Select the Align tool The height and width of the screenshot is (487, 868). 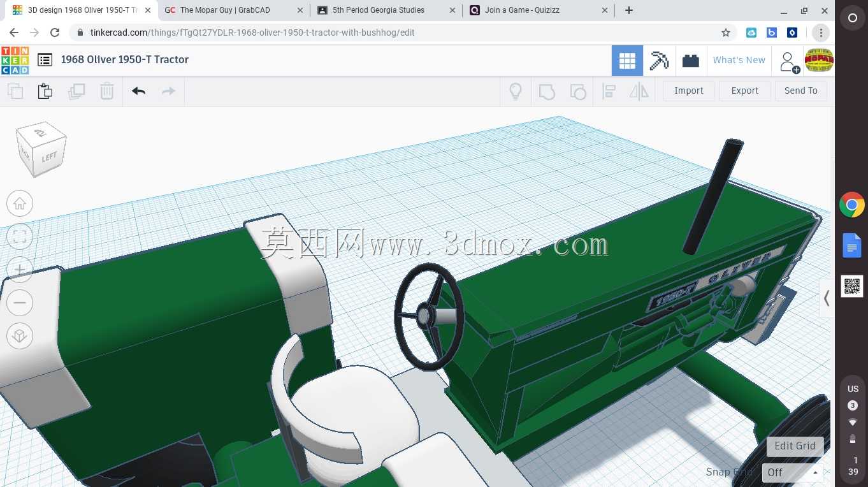[609, 91]
